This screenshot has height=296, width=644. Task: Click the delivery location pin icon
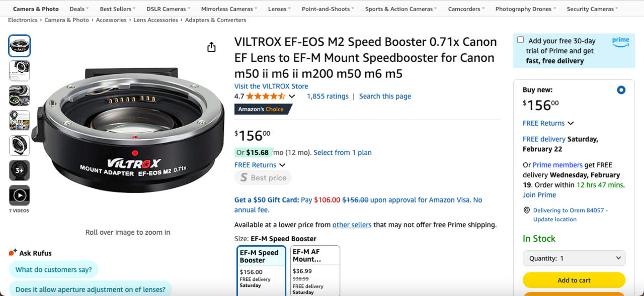(x=527, y=210)
